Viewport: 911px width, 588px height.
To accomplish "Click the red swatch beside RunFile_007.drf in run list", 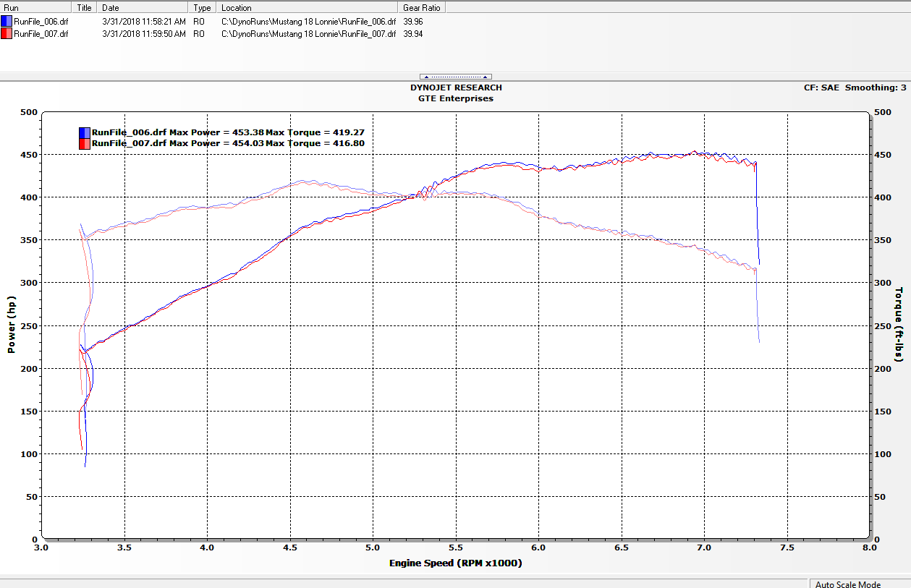I will pos(7,33).
